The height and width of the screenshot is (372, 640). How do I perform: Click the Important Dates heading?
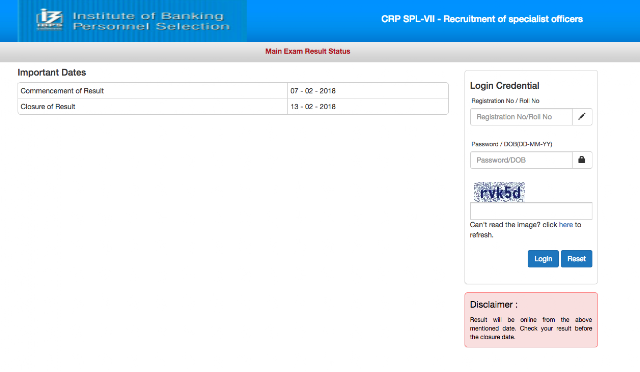tap(52, 73)
